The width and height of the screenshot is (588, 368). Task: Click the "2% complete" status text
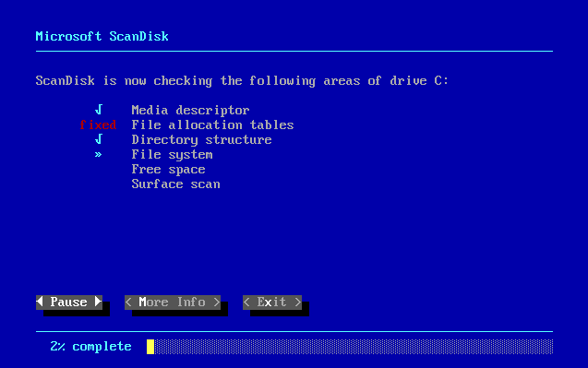pos(91,347)
